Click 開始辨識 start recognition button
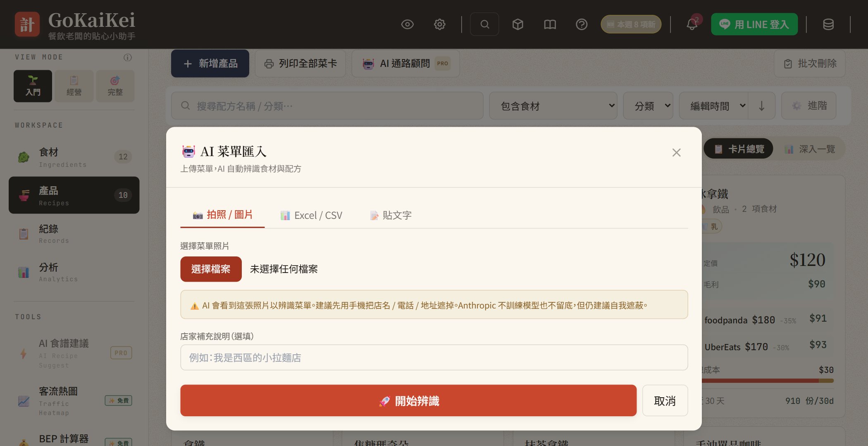This screenshot has width=868, height=446. 408,401
